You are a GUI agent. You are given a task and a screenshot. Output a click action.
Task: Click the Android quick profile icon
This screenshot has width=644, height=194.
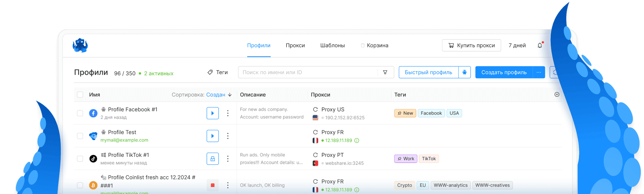tap(465, 72)
